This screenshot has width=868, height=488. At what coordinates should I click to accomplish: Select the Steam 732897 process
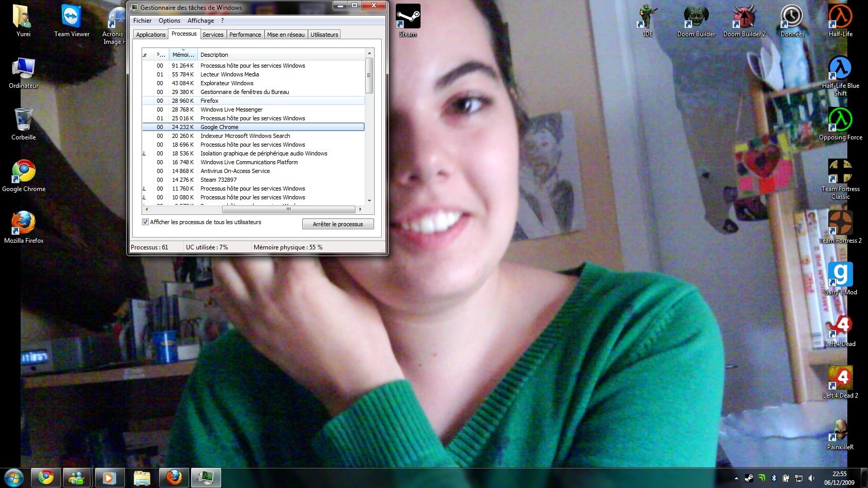(x=253, y=180)
